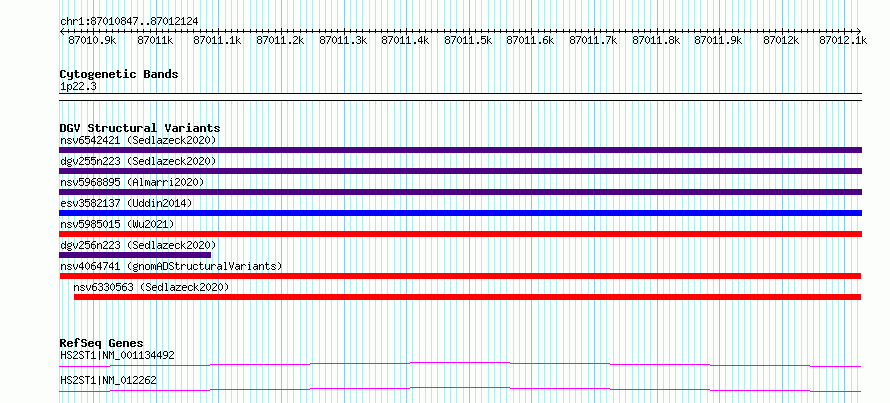
Task: Click the red nsv6330563 variant bar
Action: 468,297
